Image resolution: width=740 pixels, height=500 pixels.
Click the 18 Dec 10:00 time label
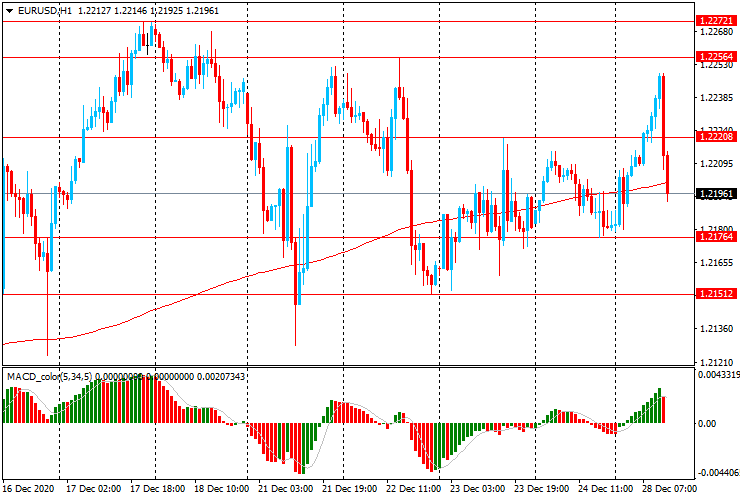(x=221, y=488)
